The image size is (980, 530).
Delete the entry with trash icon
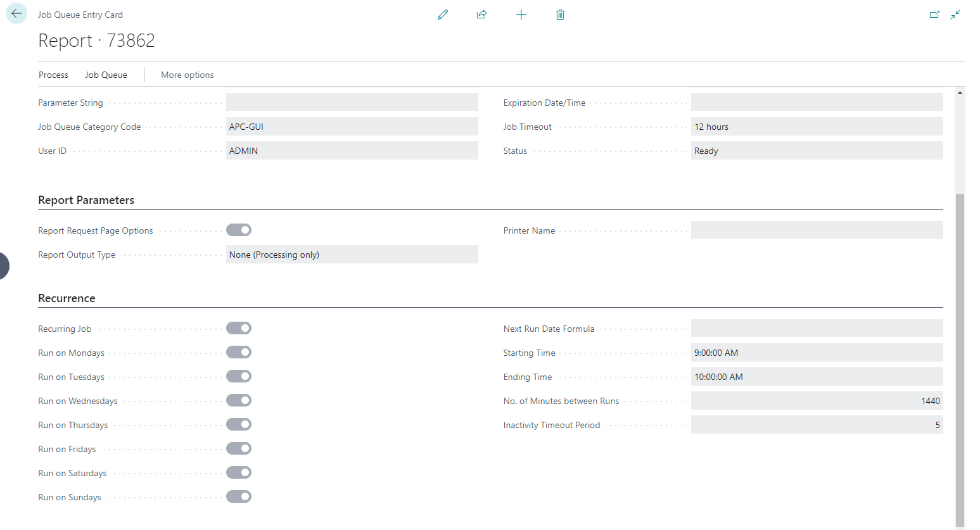point(560,15)
